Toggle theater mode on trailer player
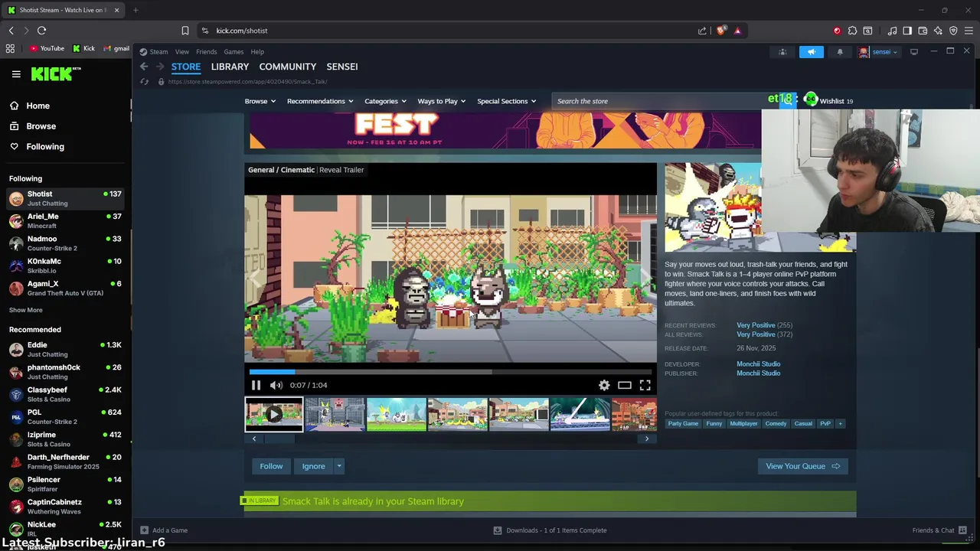Screen dimensions: 980x551 [625, 386]
